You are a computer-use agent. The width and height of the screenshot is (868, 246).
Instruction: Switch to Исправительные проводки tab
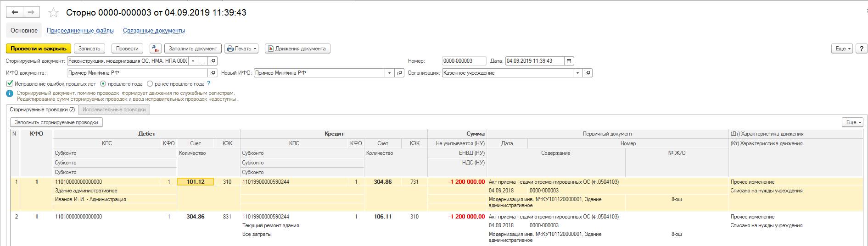(x=114, y=109)
